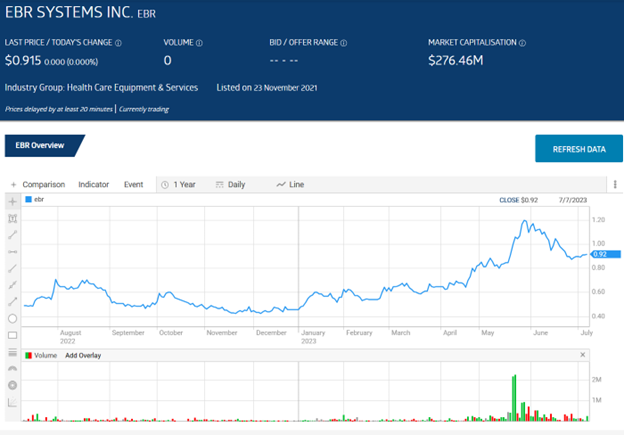Click the $276.46M market cap value

tap(456, 60)
